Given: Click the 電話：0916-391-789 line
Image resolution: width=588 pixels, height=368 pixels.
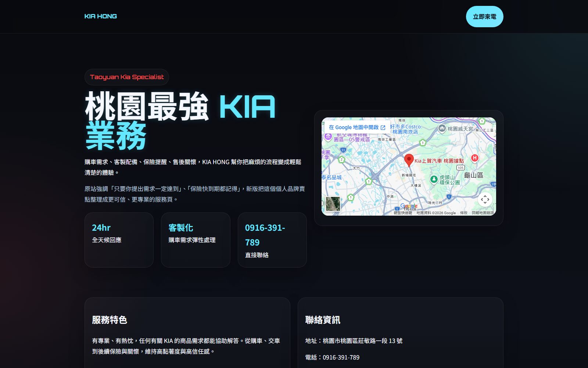Looking at the screenshot, I should pos(332,357).
